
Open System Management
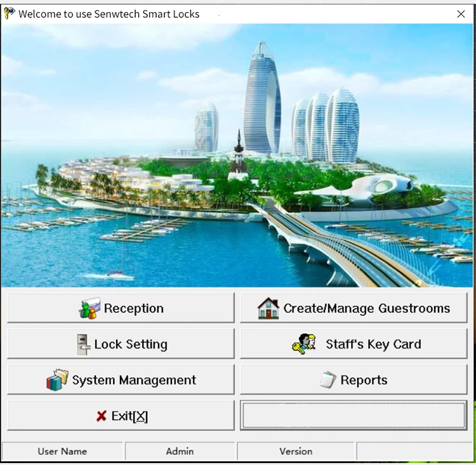point(121,380)
